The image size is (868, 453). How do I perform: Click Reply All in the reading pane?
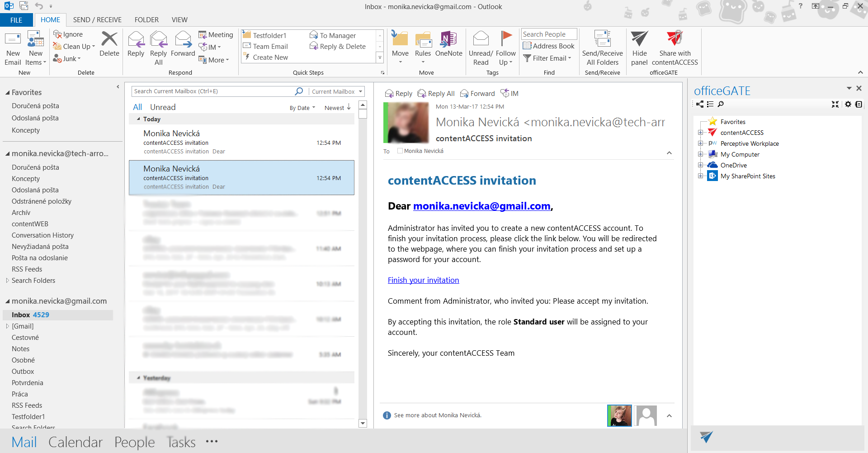tap(436, 94)
